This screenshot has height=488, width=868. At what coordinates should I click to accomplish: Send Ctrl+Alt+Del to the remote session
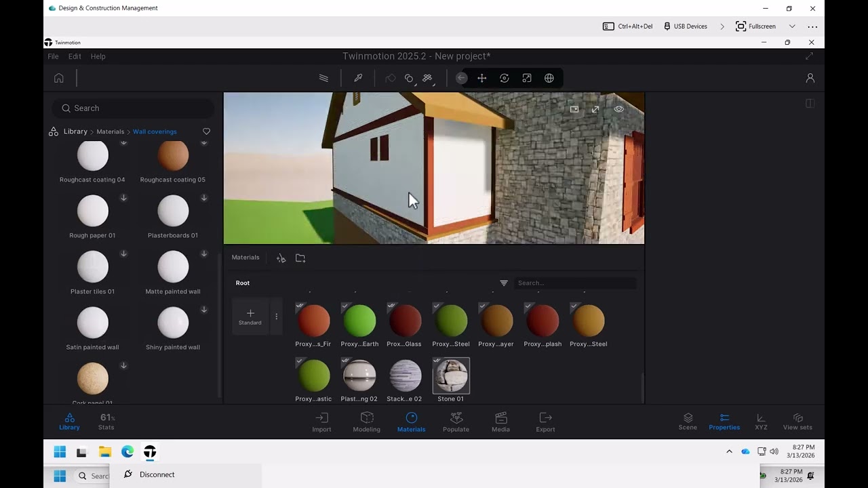click(628, 26)
